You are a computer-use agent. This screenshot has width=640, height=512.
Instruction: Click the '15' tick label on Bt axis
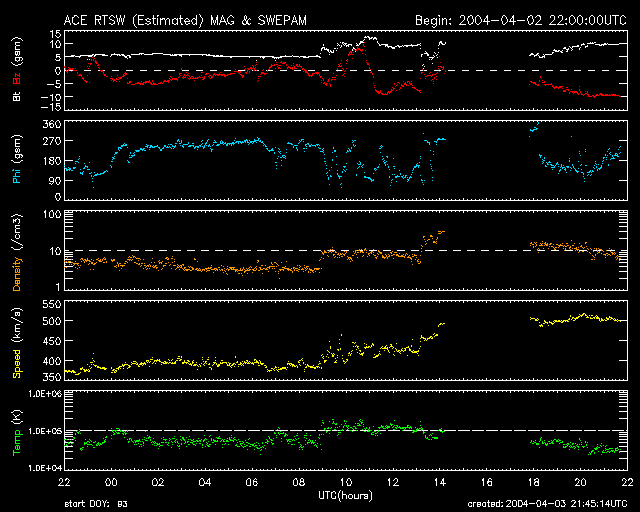(56, 33)
